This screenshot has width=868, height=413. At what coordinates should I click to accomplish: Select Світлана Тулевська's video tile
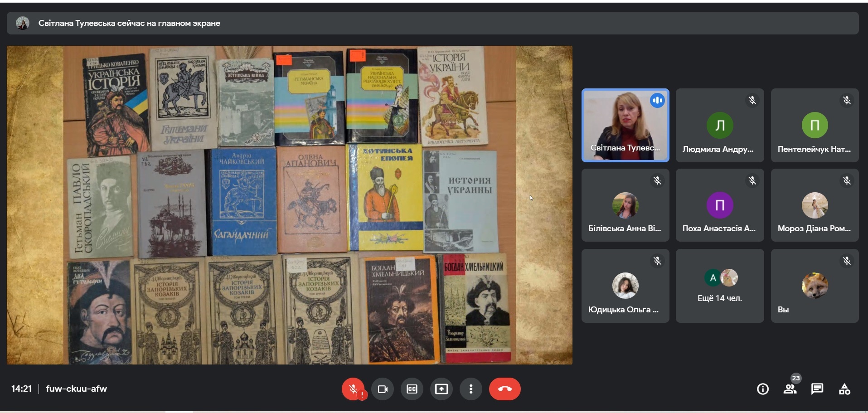[x=626, y=125]
